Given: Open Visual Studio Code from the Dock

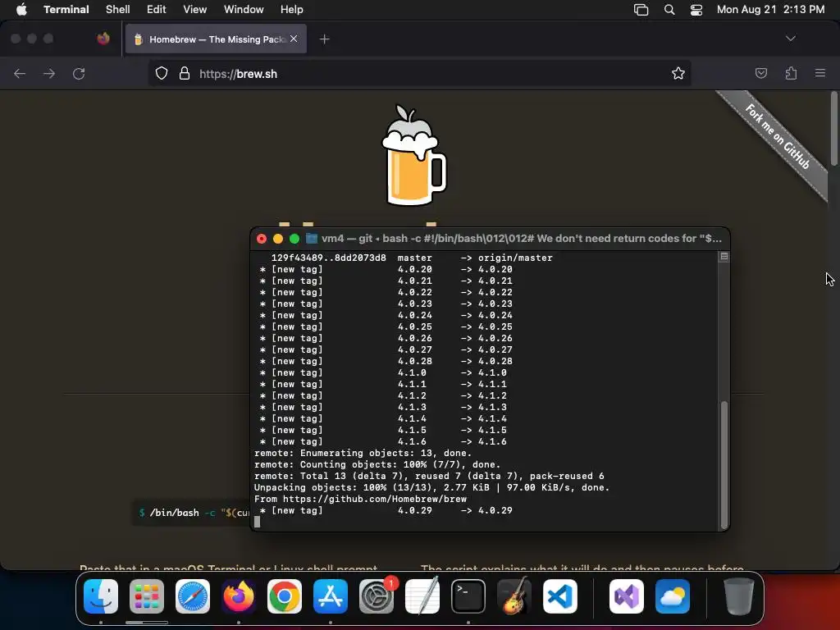Looking at the screenshot, I should tap(560, 596).
